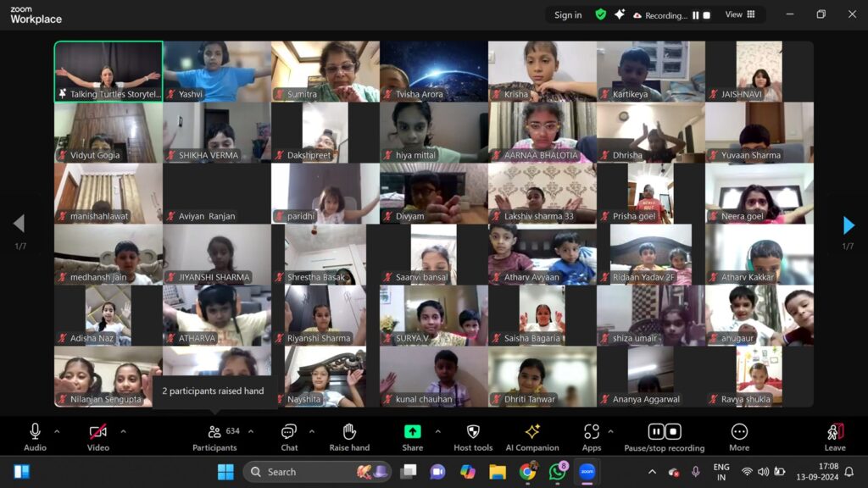Image resolution: width=868 pixels, height=488 pixels.
Task: Leave the meeting
Action: click(x=835, y=437)
